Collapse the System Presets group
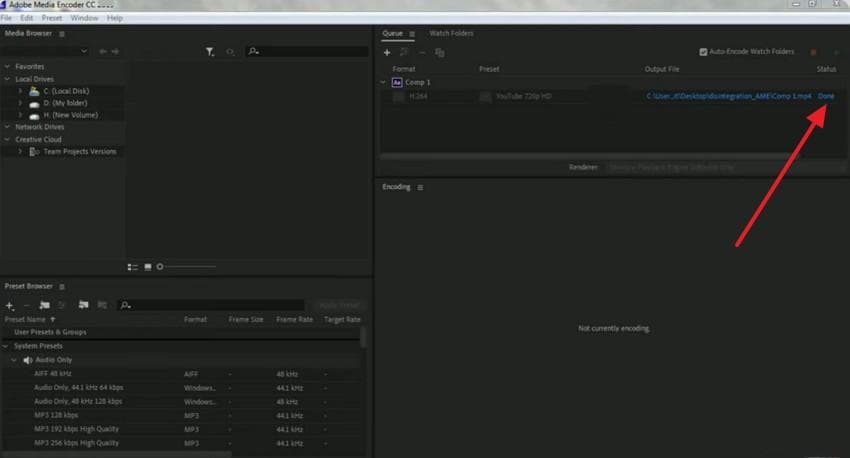The height and width of the screenshot is (458, 850). point(6,346)
